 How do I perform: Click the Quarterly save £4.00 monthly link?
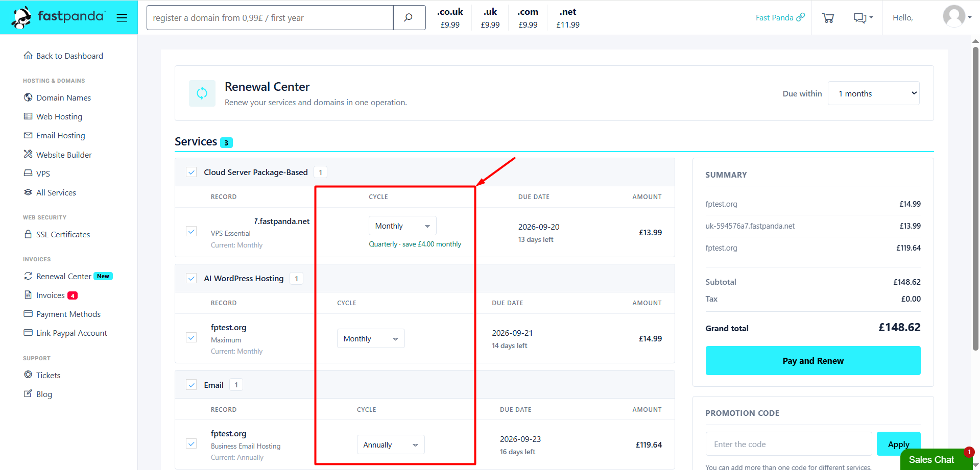pyautogui.click(x=415, y=244)
